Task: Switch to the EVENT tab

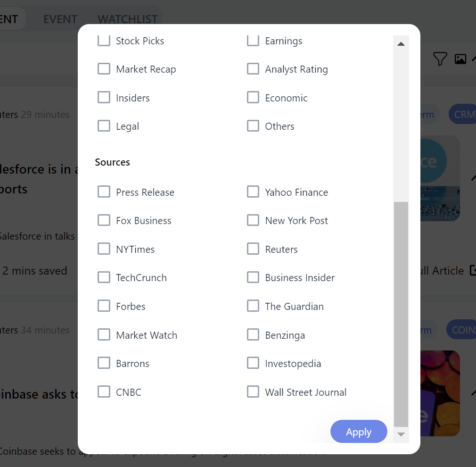Action: 60,19
